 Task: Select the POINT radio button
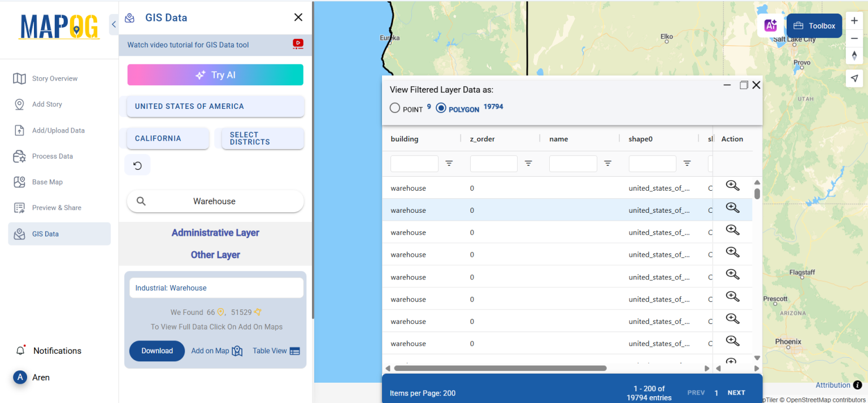(394, 107)
